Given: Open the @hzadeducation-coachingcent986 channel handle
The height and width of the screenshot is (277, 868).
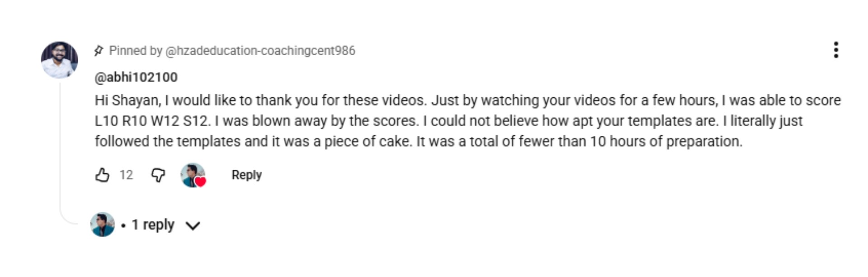Looking at the screenshot, I should pyautogui.click(x=260, y=51).
